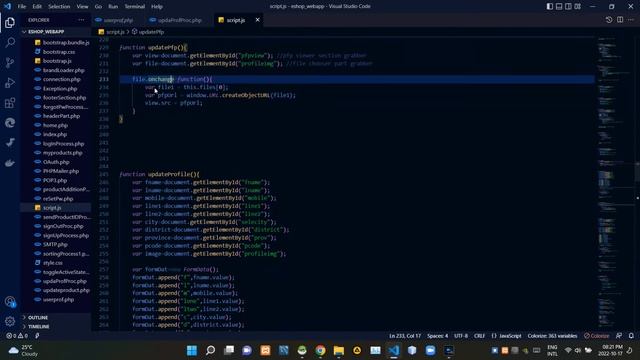Image resolution: width=640 pixels, height=360 pixels.
Task: Open the Manage gear icon
Action: [x=10, y=321]
